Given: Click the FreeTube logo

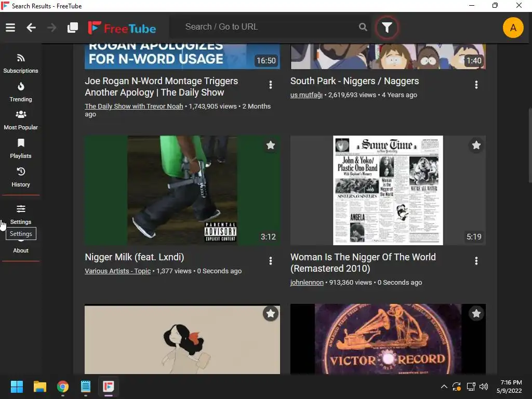Looking at the screenshot, I should click(x=122, y=28).
